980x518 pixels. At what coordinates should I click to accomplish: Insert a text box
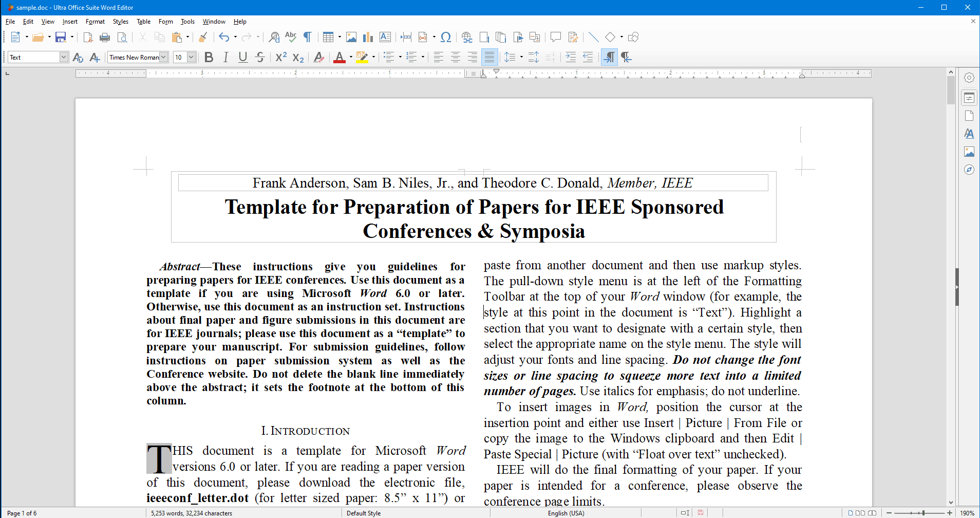click(x=385, y=37)
